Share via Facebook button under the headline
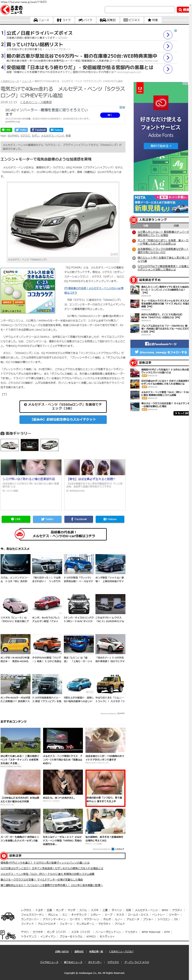The width and height of the screenshot is (192, 980). [39, 130]
